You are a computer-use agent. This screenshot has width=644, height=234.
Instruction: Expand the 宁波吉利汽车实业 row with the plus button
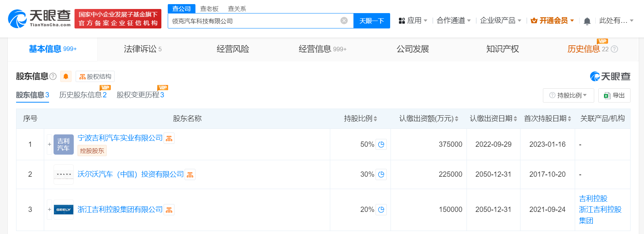pyautogui.click(x=49, y=145)
